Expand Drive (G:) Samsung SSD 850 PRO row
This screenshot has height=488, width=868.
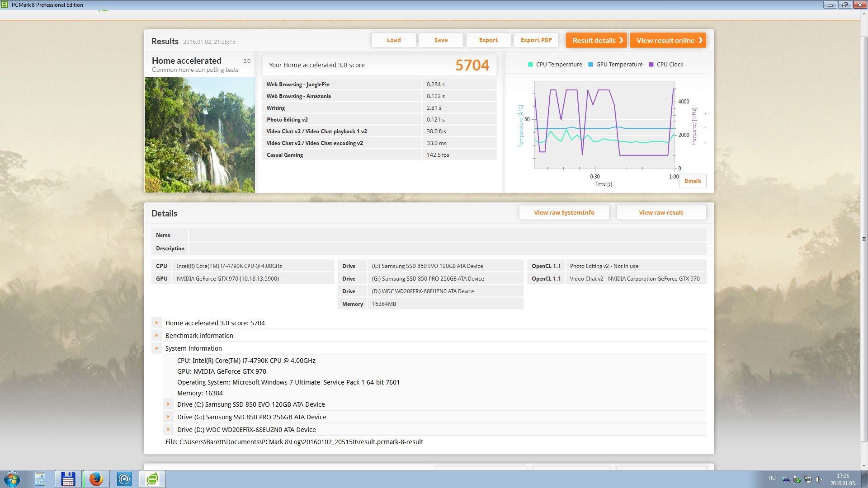[168, 417]
